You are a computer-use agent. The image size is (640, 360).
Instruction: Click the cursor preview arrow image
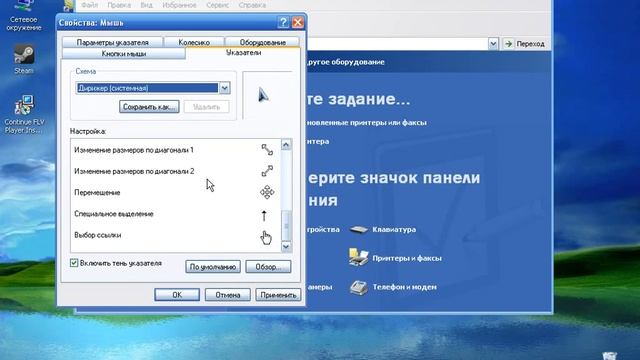[263, 95]
